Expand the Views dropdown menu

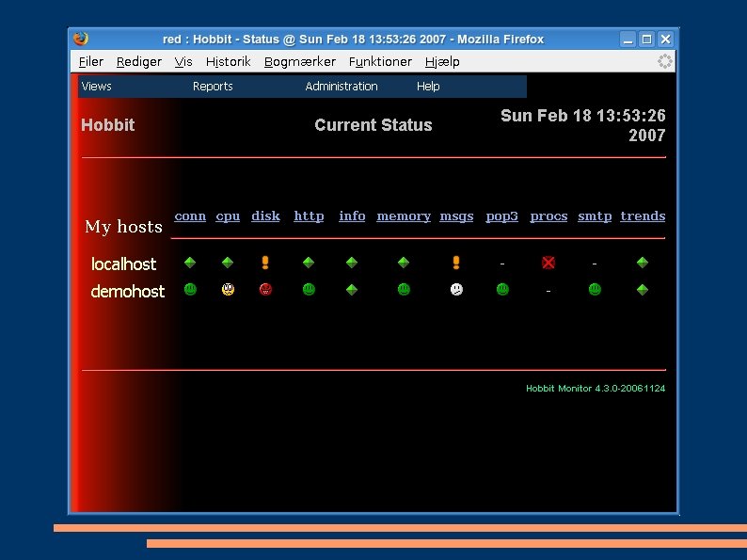pos(97,87)
